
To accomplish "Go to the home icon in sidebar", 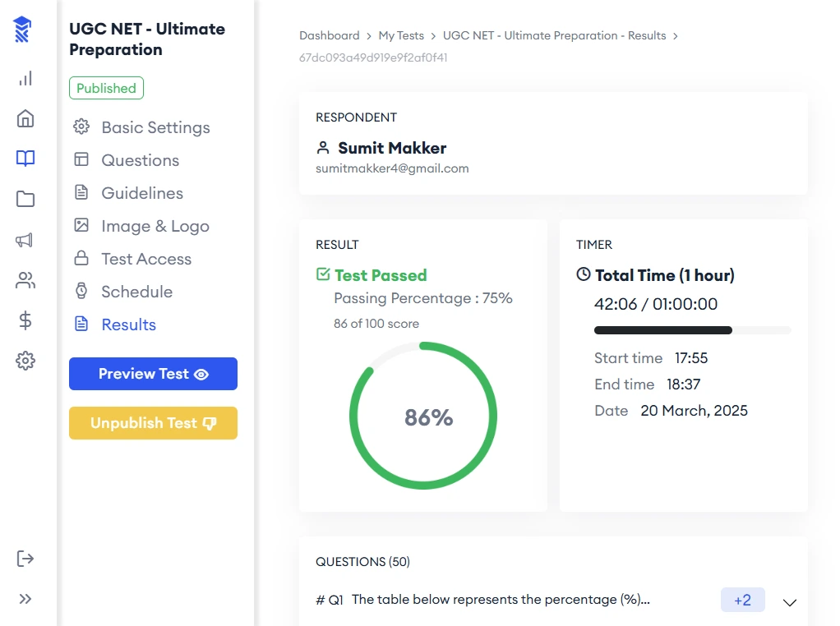I will tap(25, 118).
